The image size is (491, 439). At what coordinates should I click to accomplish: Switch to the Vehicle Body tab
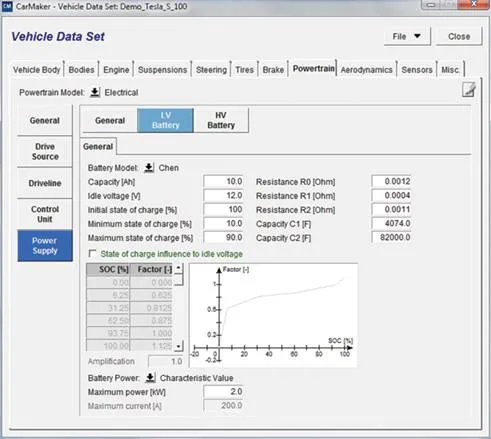[x=37, y=70]
